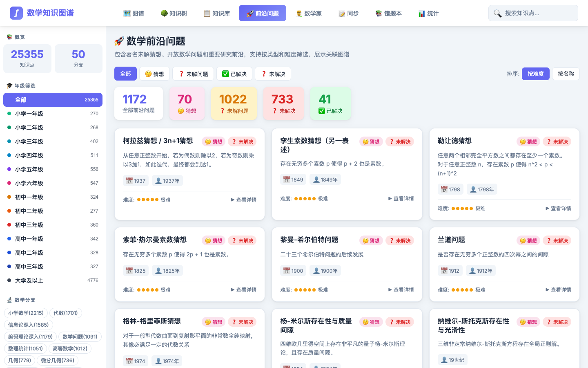The height and width of the screenshot is (368, 588).
Task: Filter by 高中三年级
Action: 53,267
